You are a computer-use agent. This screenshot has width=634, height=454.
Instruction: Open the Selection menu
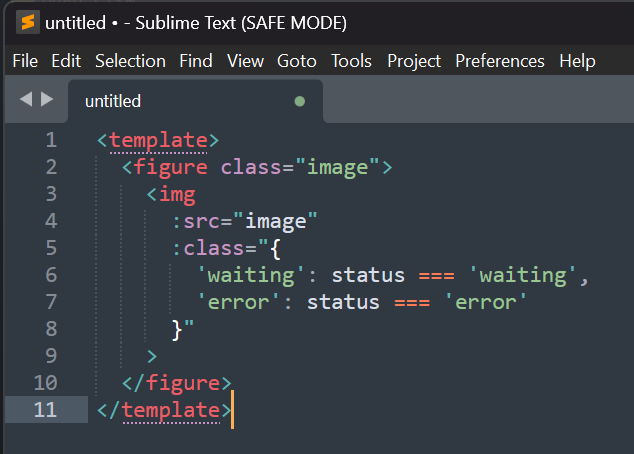130,61
